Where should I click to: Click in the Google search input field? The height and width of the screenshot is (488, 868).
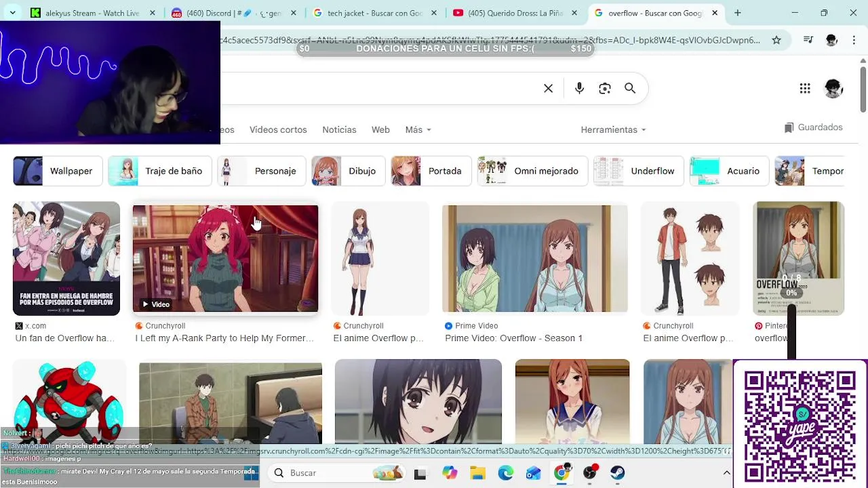coord(380,88)
